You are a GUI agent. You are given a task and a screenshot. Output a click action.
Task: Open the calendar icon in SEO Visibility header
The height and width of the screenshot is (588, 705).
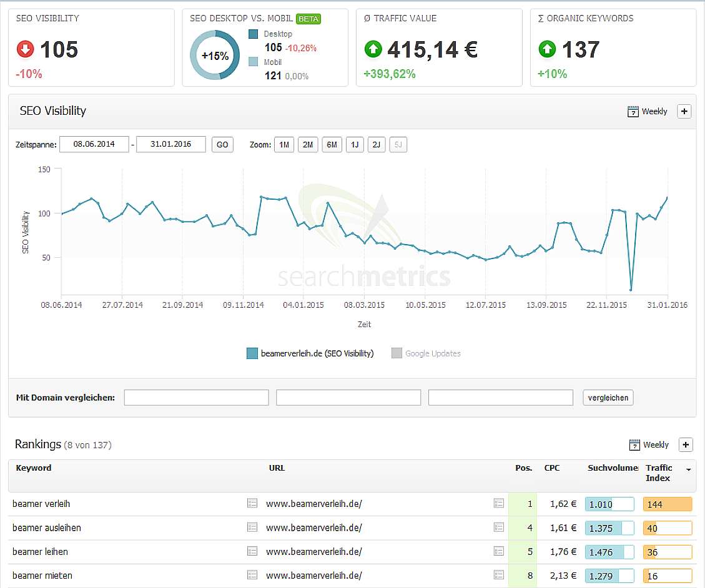point(633,112)
